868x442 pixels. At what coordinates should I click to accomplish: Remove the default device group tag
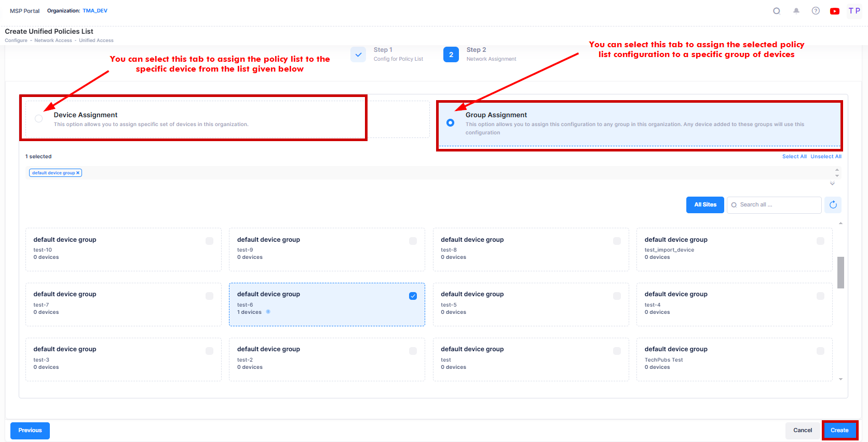pos(78,173)
